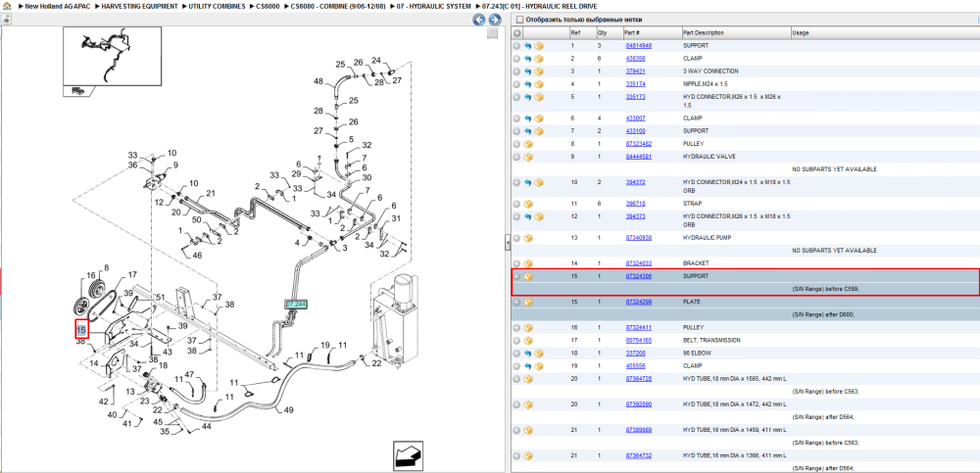Click the package icon for CLAMP 455556
Viewport: 980px width, 473px height.
[x=538, y=365]
